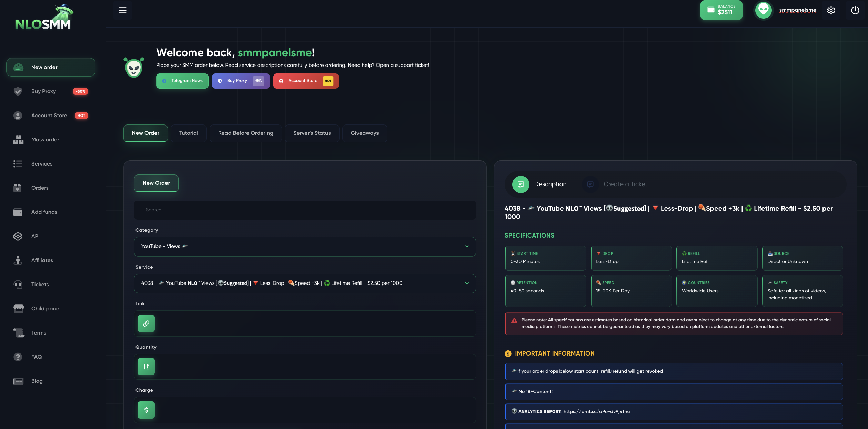Open the Description panel icon

point(521,184)
